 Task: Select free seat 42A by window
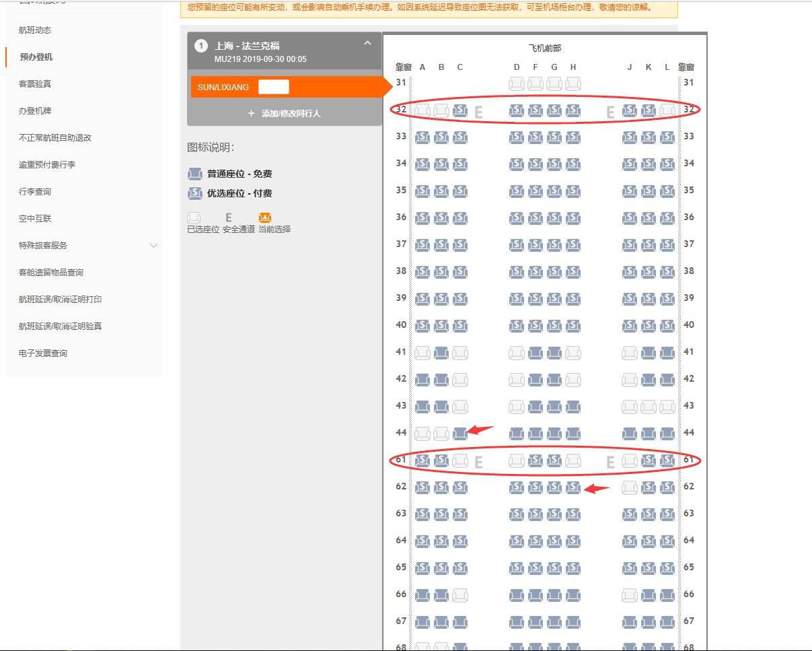click(422, 380)
